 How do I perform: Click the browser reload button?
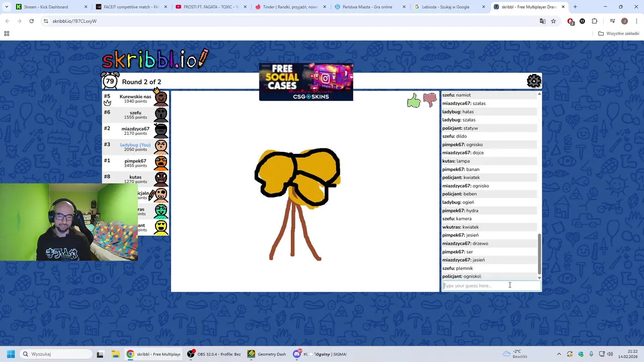click(31, 21)
